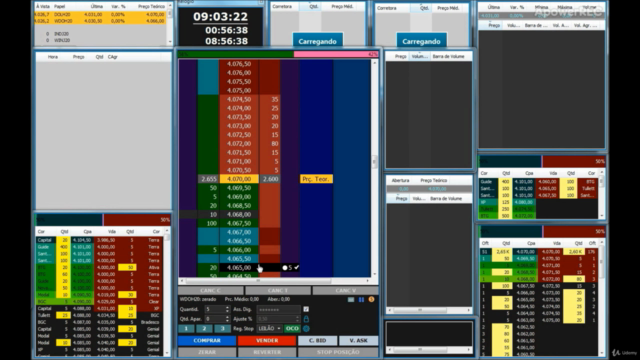The image size is (640, 360).
Task: Click the blue pause bars icon
Action: [361, 300]
